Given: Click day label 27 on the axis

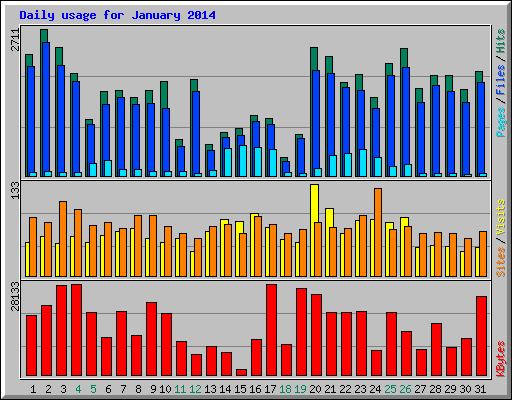Looking at the screenshot, I should (420, 389).
